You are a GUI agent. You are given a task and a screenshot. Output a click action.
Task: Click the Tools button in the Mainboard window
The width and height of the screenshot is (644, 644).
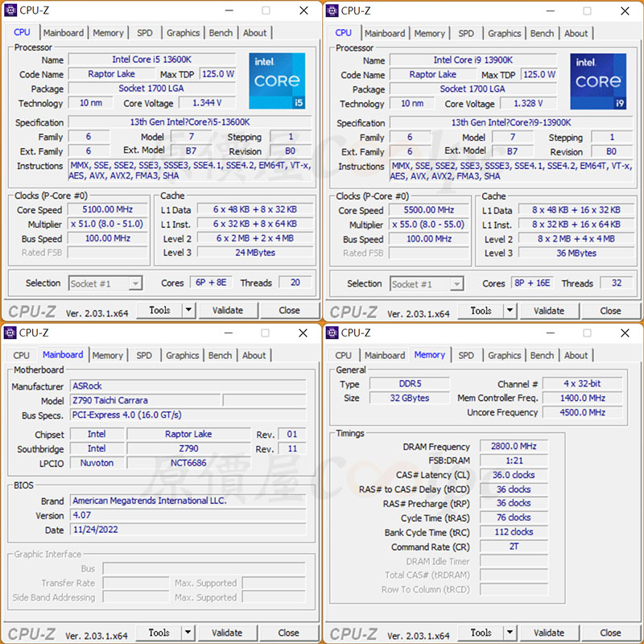(159, 633)
